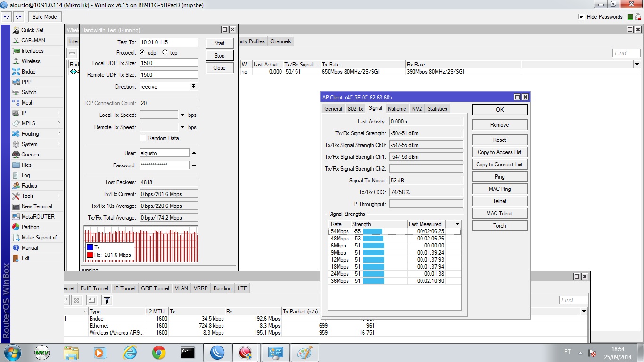Toggle the Hide Passwords checkbox

(x=581, y=17)
